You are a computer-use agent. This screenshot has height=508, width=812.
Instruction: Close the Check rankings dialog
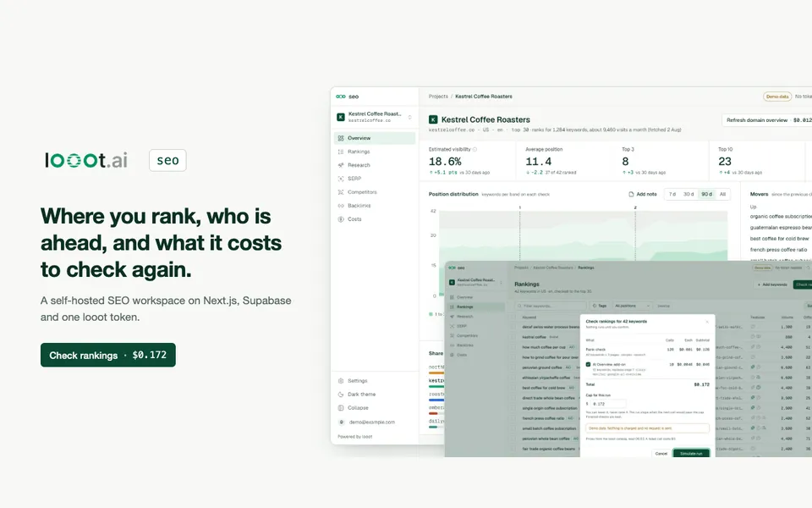click(707, 322)
